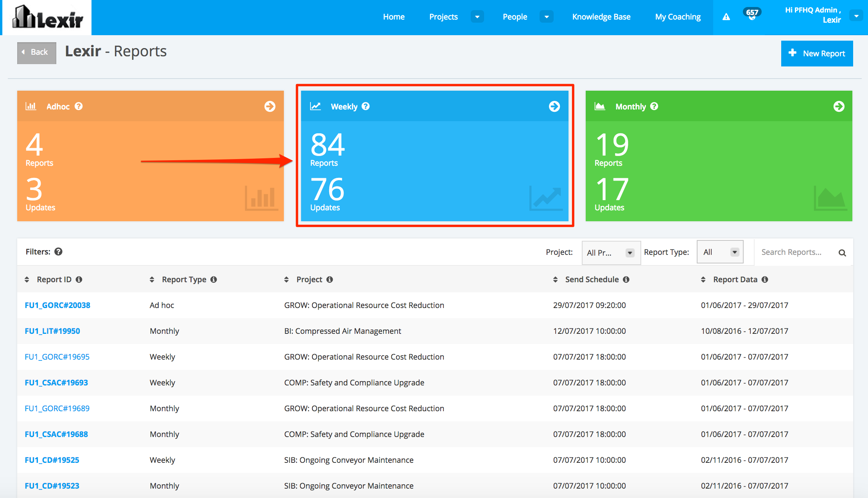Click the New Report button
Image resolution: width=868 pixels, height=498 pixels.
(x=817, y=54)
